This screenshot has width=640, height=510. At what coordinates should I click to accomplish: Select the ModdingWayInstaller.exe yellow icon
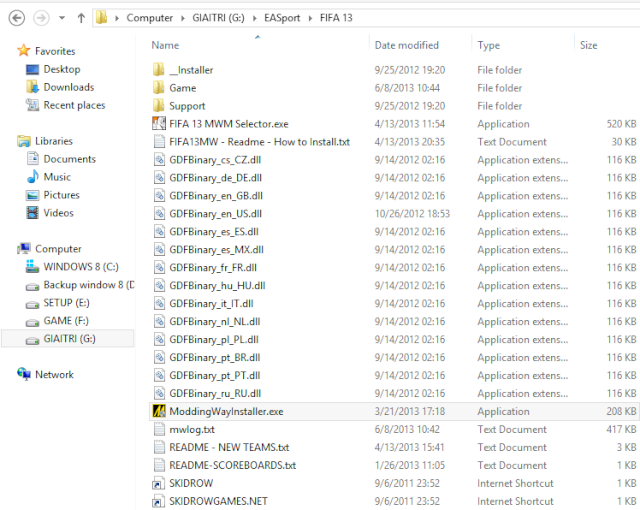tap(159, 411)
